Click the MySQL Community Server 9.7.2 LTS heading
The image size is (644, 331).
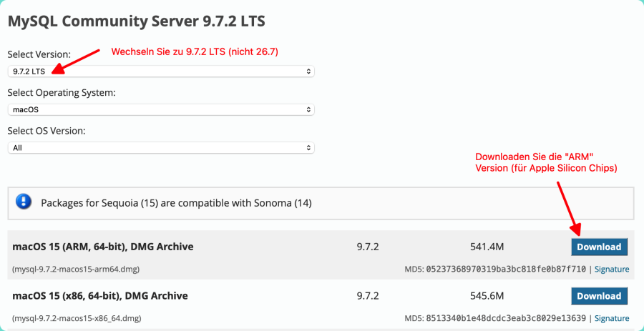[x=137, y=21]
